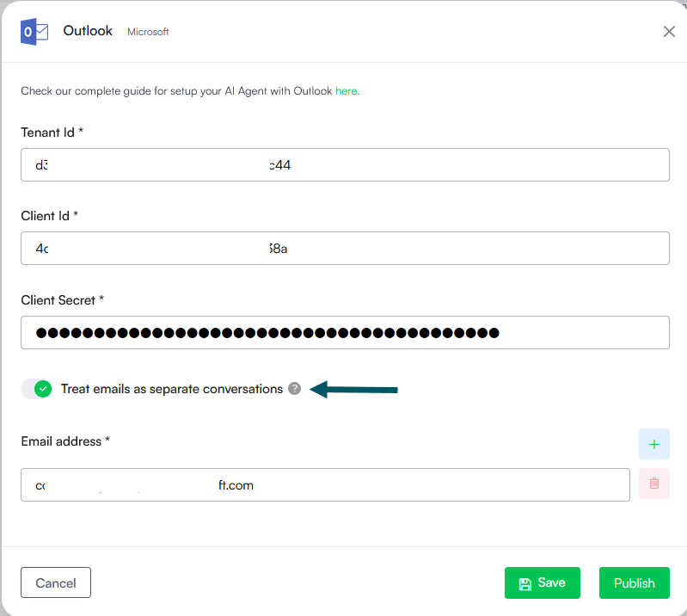
Task: Click the help question mark icon
Action: pos(295,389)
